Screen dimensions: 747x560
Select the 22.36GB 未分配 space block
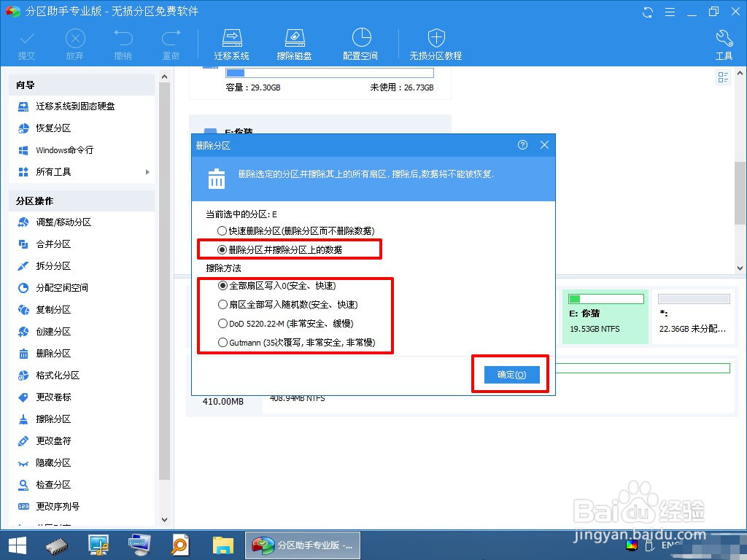tap(693, 316)
